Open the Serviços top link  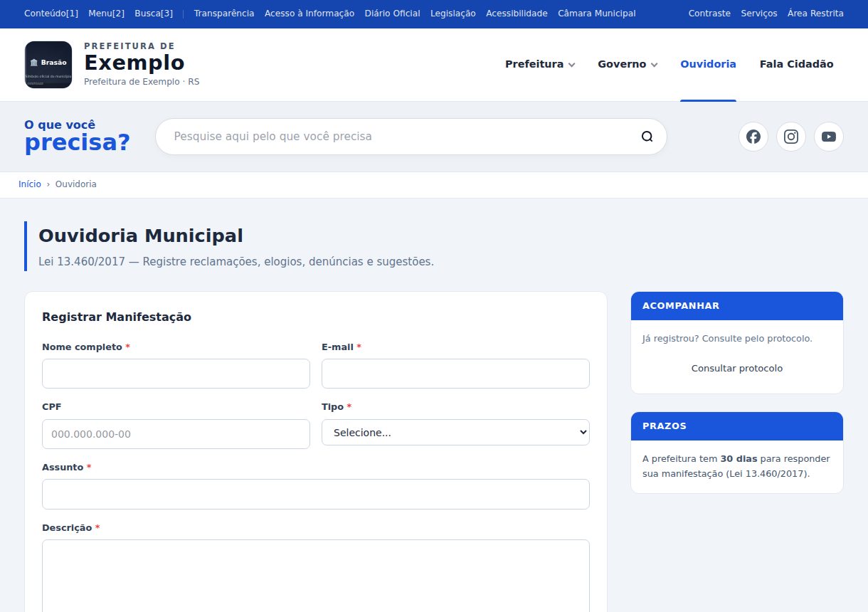click(x=759, y=14)
